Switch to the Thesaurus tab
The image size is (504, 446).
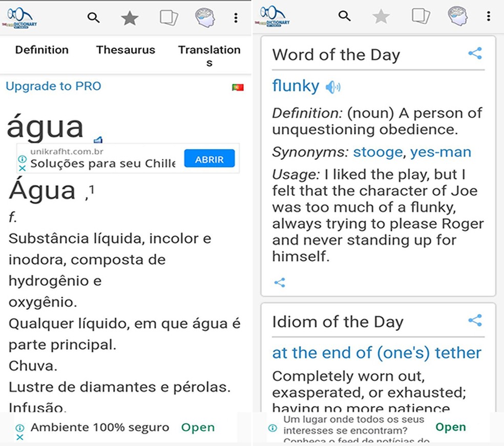(125, 50)
